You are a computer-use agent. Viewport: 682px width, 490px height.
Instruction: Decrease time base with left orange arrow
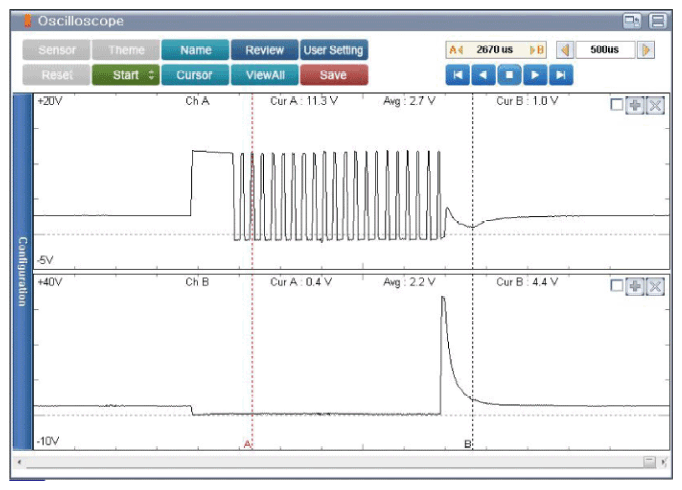click(x=565, y=50)
